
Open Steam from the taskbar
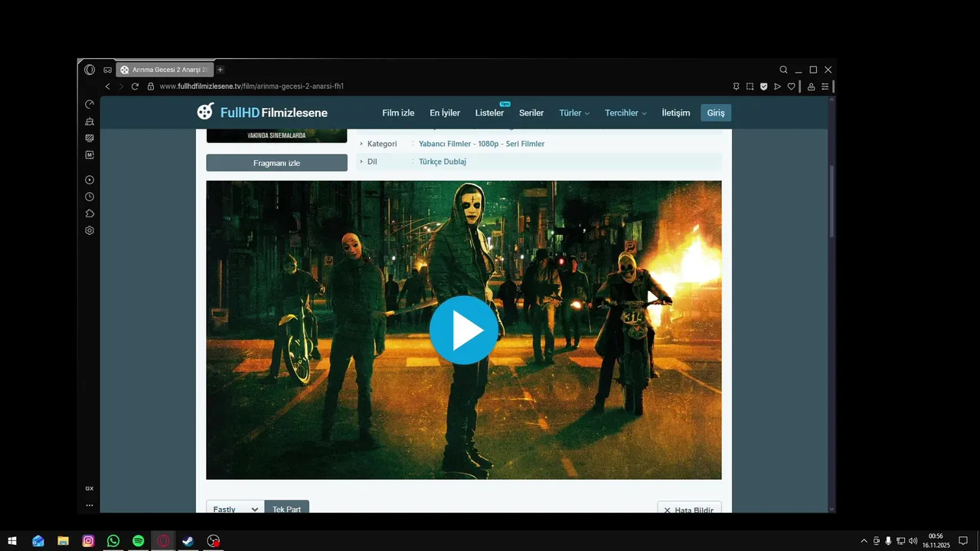188,541
